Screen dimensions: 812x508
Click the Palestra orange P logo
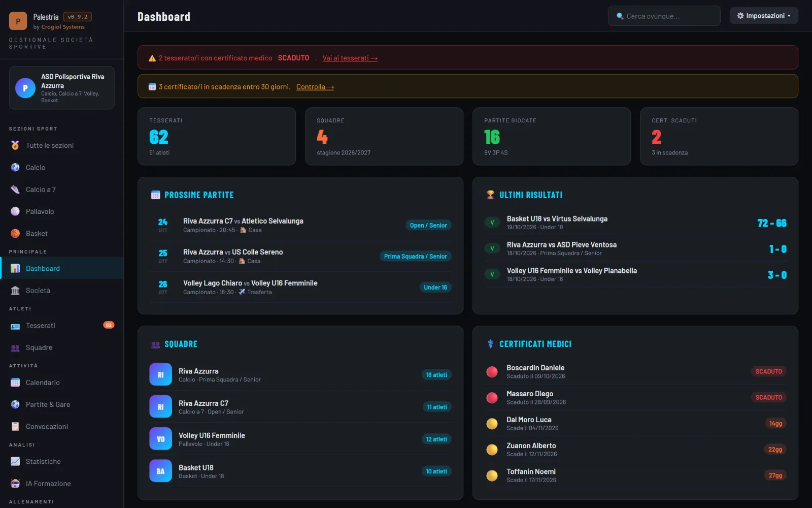18,21
